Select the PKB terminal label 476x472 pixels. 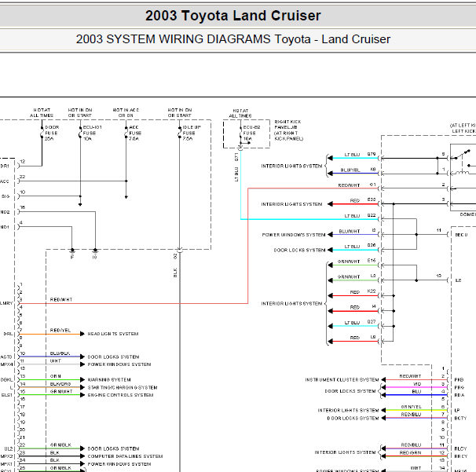coord(459,380)
